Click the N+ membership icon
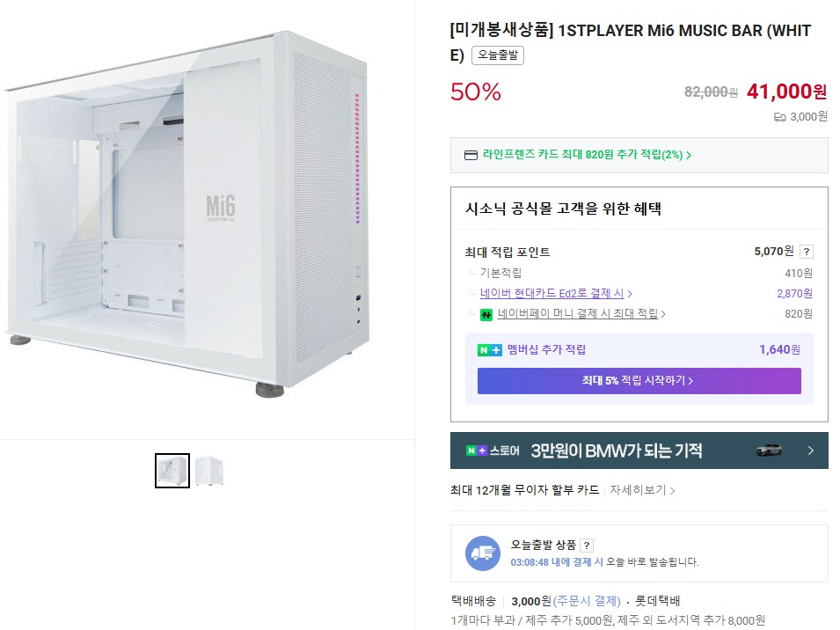The width and height of the screenshot is (840, 630). pos(490,350)
